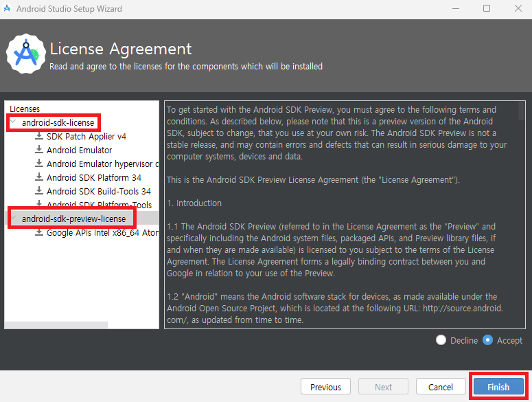Minimize the Setup Wizard window

(x=456, y=8)
